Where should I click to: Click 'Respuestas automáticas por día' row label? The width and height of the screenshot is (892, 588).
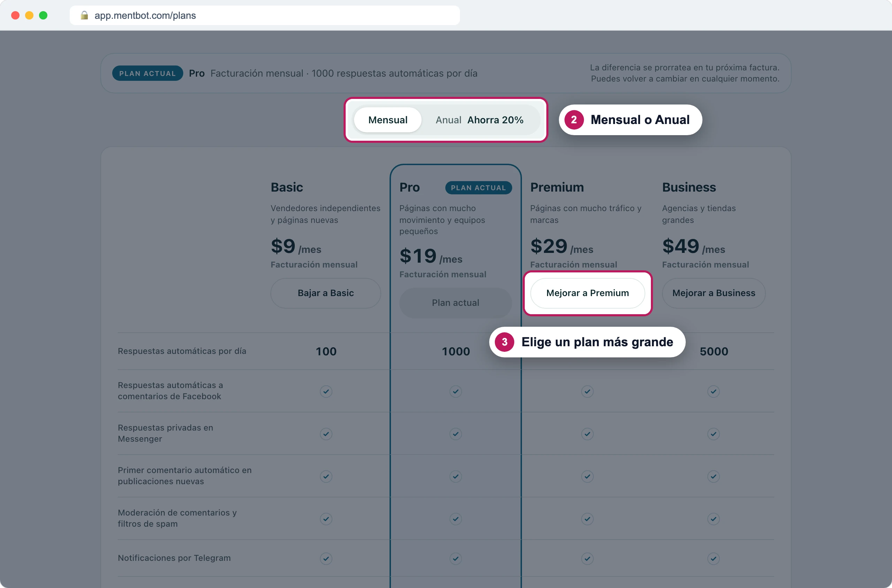(x=182, y=351)
